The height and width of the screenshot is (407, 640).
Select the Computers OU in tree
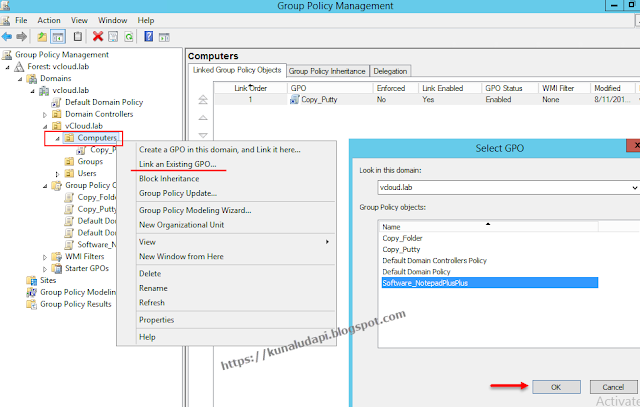click(97, 138)
